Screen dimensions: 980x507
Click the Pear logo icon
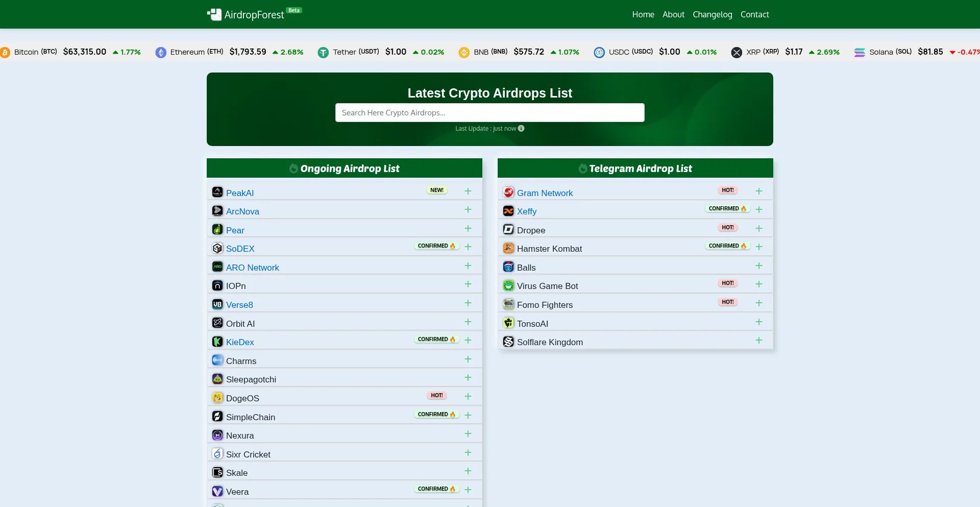[x=217, y=229]
